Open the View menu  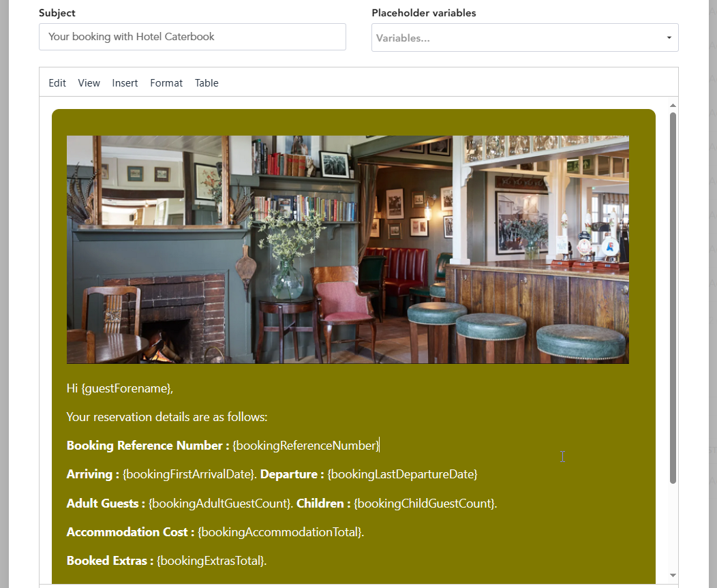pyautogui.click(x=89, y=82)
